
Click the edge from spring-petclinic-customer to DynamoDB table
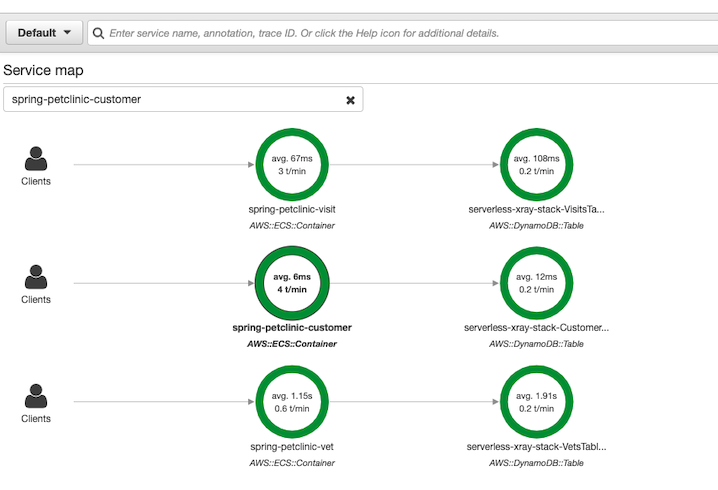pyautogui.click(x=414, y=283)
